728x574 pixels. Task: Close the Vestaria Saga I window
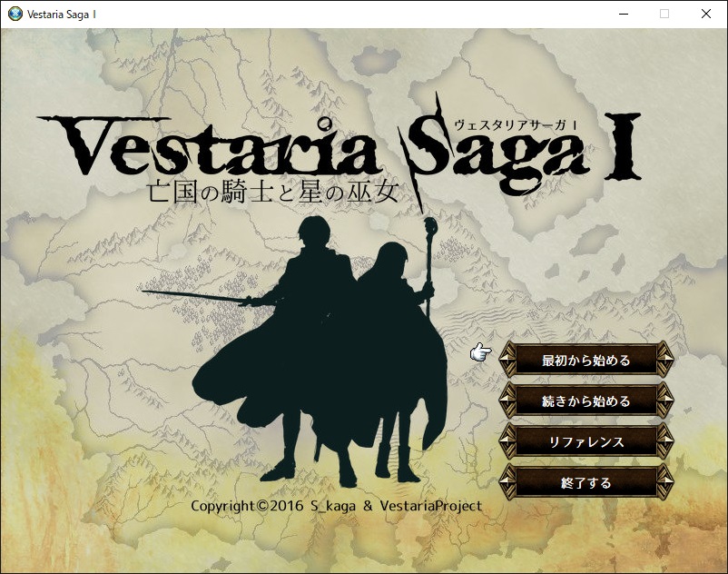[706, 14]
